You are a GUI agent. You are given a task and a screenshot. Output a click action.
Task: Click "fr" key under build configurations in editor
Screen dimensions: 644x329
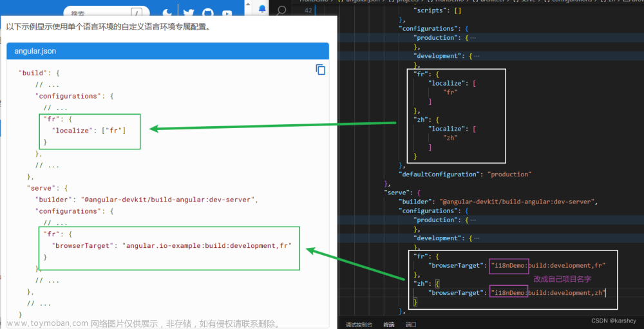pyautogui.click(x=421, y=74)
